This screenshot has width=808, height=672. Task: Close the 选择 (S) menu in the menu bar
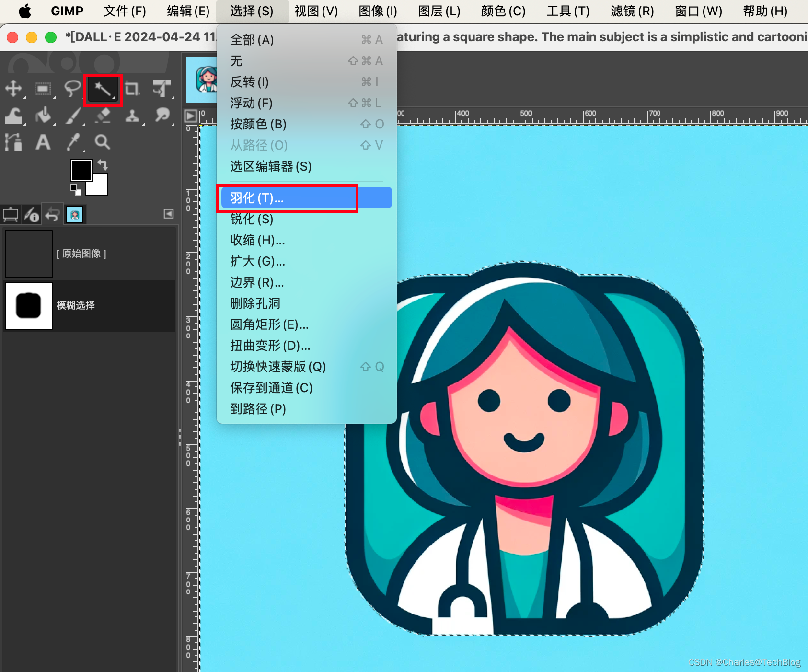pos(252,11)
